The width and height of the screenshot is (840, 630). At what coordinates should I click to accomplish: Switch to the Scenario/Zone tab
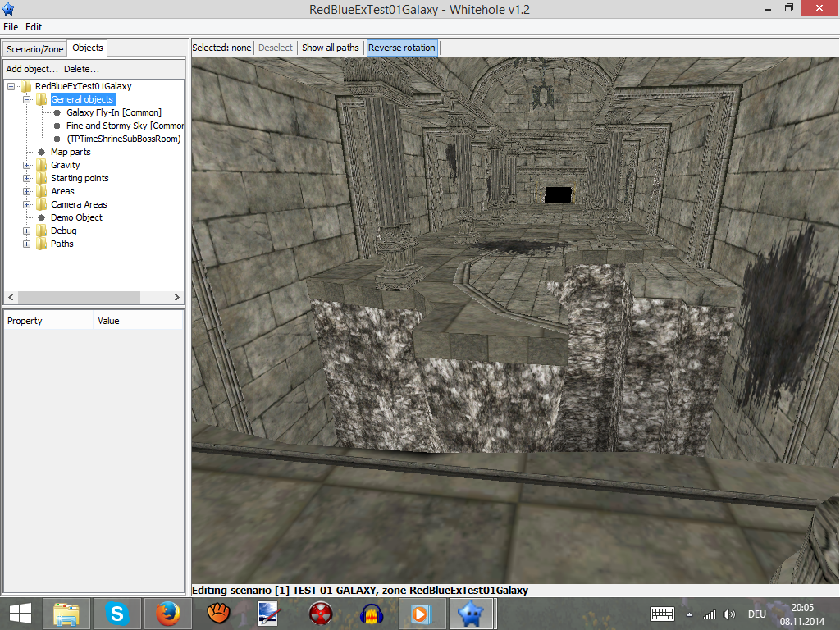pyautogui.click(x=34, y=49)
